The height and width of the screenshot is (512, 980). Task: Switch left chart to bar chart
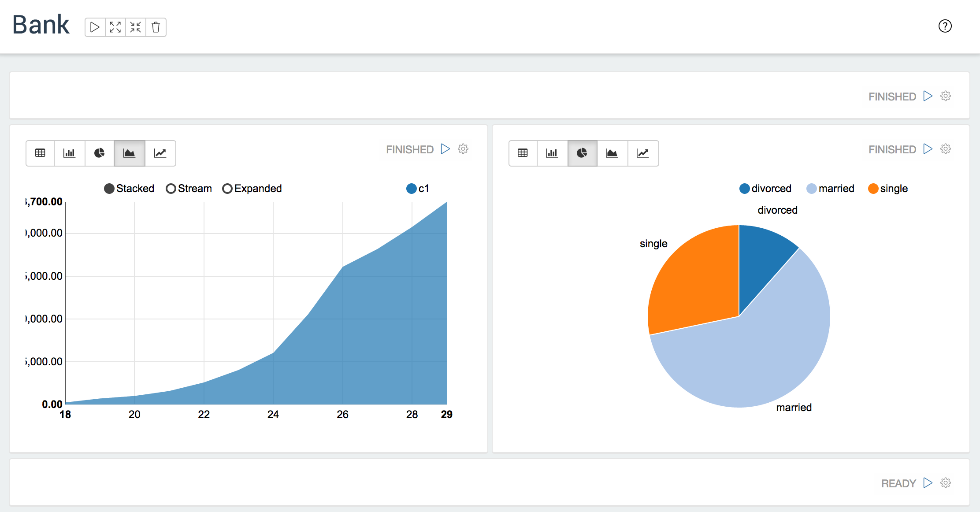[x=69, y=153]
